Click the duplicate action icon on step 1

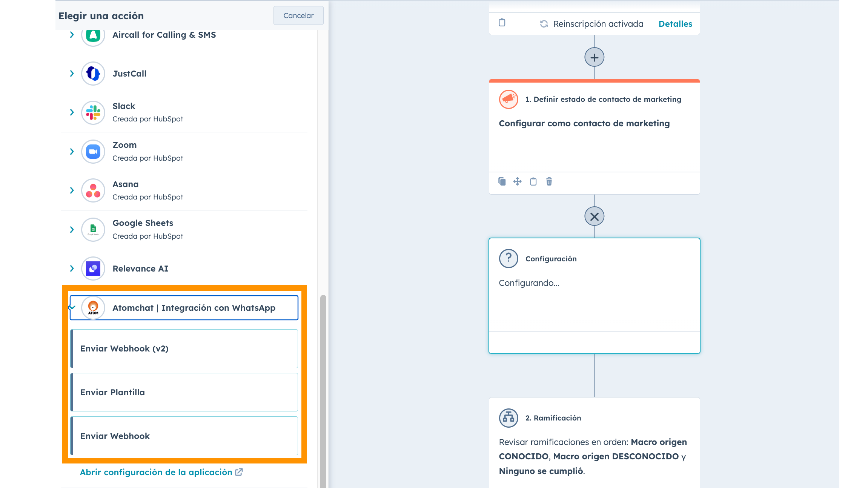pyautogui.click(x=502, y=181)
